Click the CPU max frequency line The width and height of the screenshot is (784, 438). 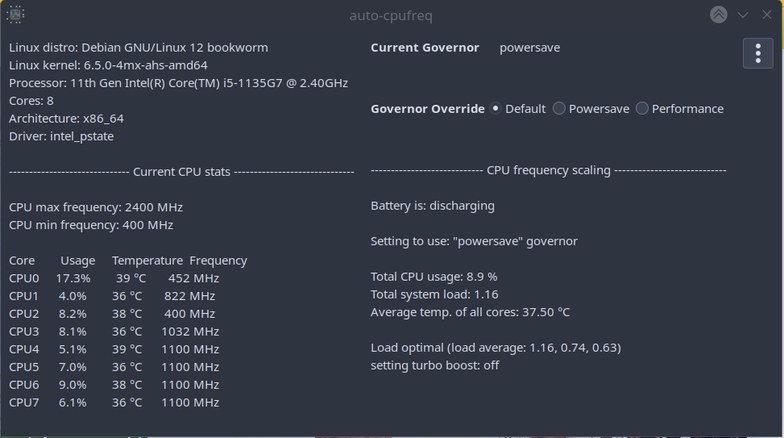[x=96, y=208]
